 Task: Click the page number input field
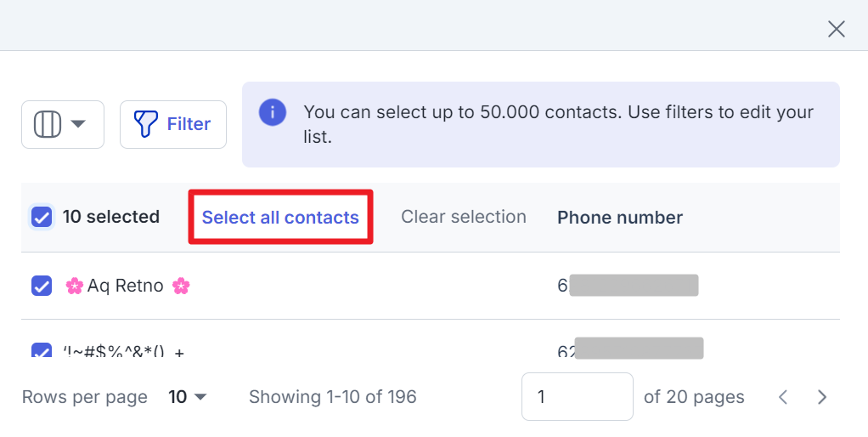[577, 396]
